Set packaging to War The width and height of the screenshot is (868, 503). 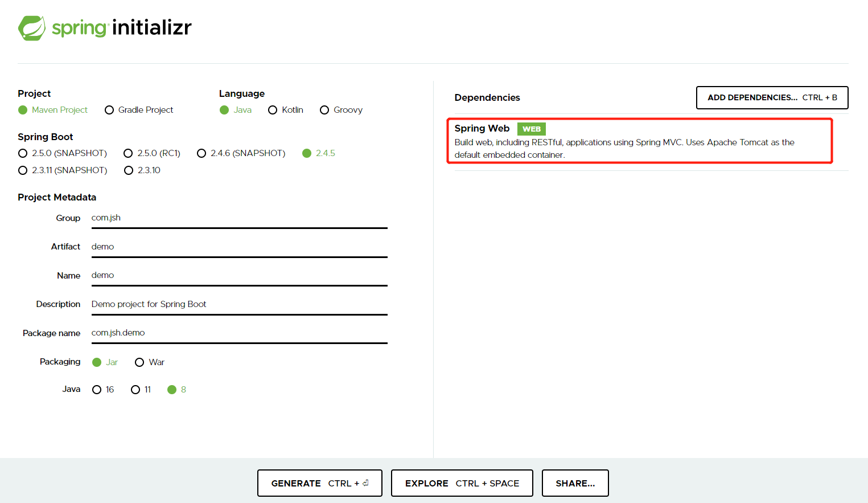pyautogui.click(x=150, y=362)
